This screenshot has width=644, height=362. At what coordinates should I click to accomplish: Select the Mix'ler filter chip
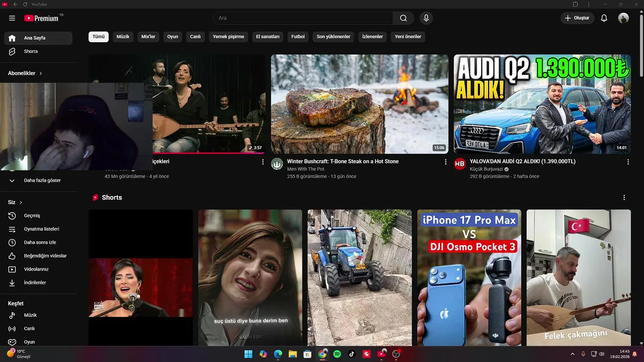(148, 37)
